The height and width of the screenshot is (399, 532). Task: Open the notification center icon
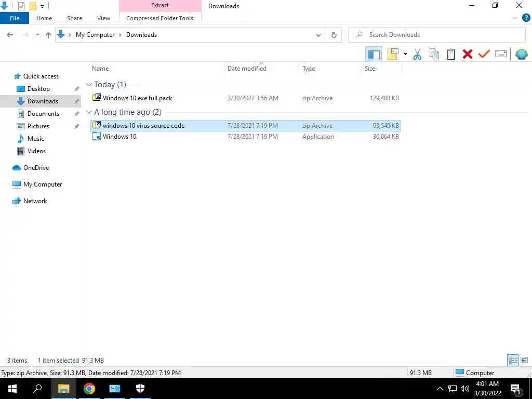click(x=516, y=389)
